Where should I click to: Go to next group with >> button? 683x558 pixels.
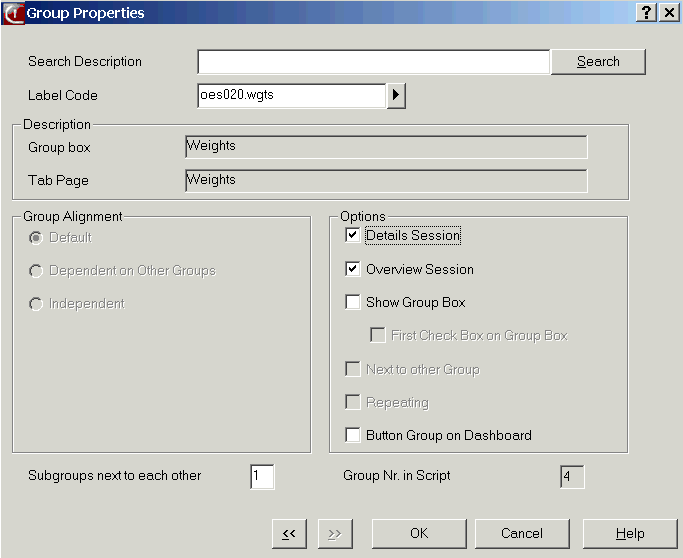coord(335,534)
